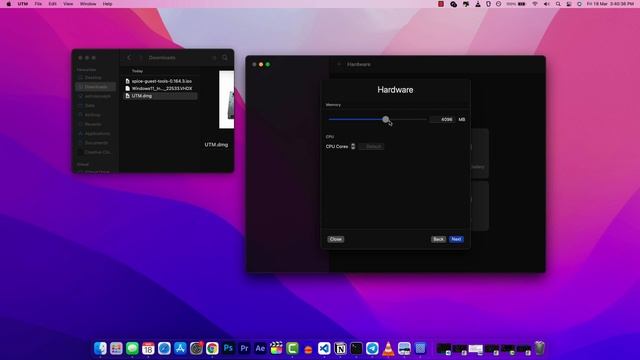The height and width of the screenshot is (360, 640).
Task: Open the File menu
Action: [x=38, y=4]
